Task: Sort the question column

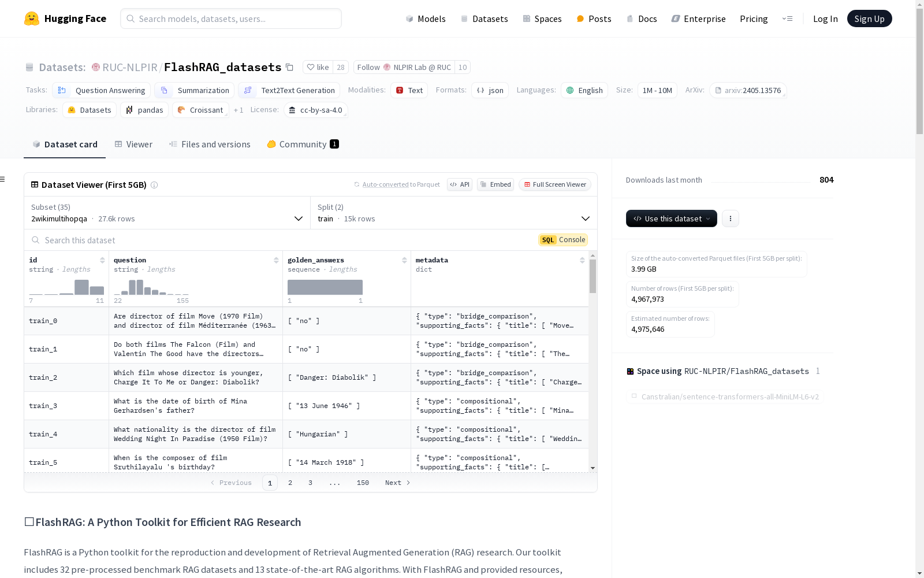Action: (x=276, y=260)
